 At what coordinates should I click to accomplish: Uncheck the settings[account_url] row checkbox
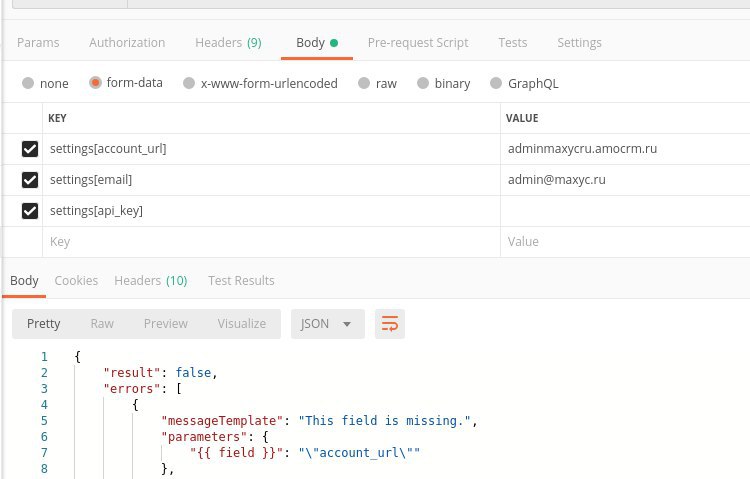click(30, 149)
